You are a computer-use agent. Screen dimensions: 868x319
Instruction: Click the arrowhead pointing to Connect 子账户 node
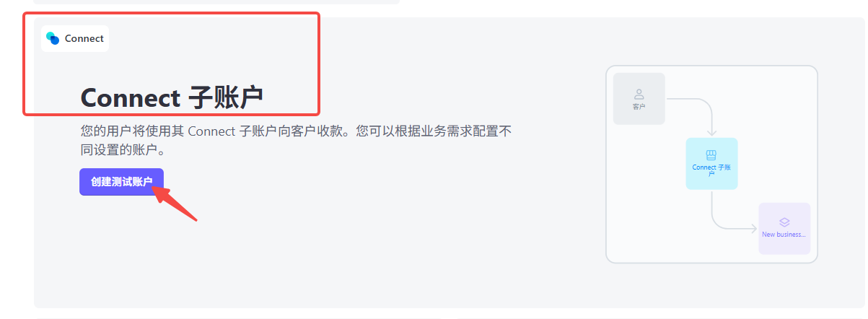click(711, 133)
